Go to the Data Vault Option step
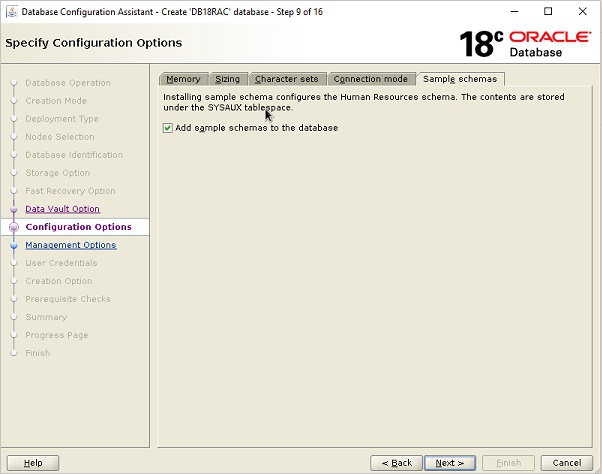The width and height of the screenshot is (602, 474). click(63, 209)
